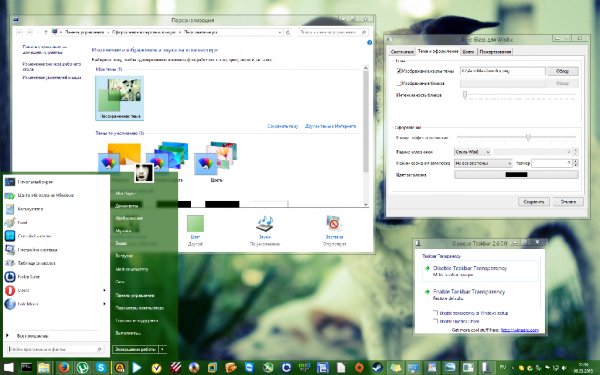Click Start menu search programs field
600x375 pixels.
56,349
